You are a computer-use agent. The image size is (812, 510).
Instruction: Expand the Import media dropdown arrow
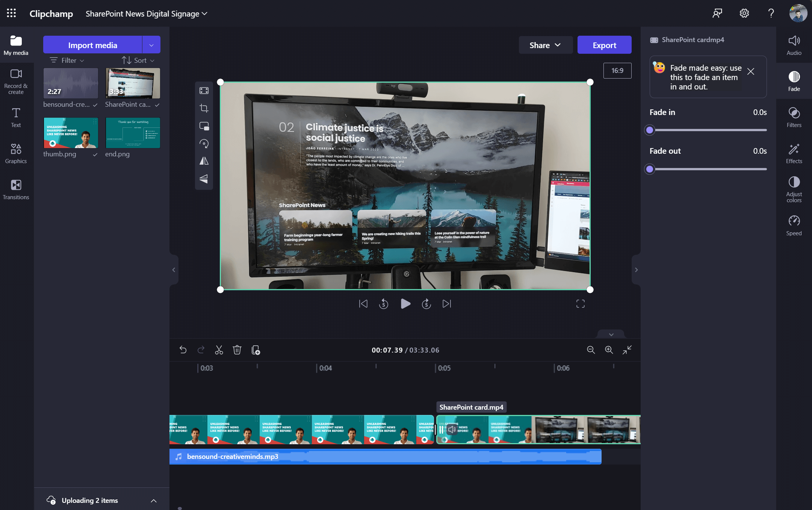tap(151, 45)
